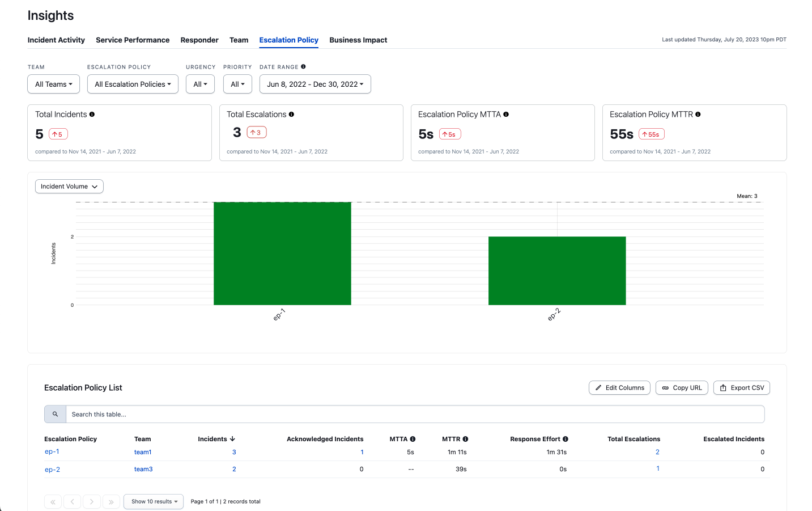Click the Total Incidents info icon
This screenshot has width=812, height=511.
(x=92, y=115)
